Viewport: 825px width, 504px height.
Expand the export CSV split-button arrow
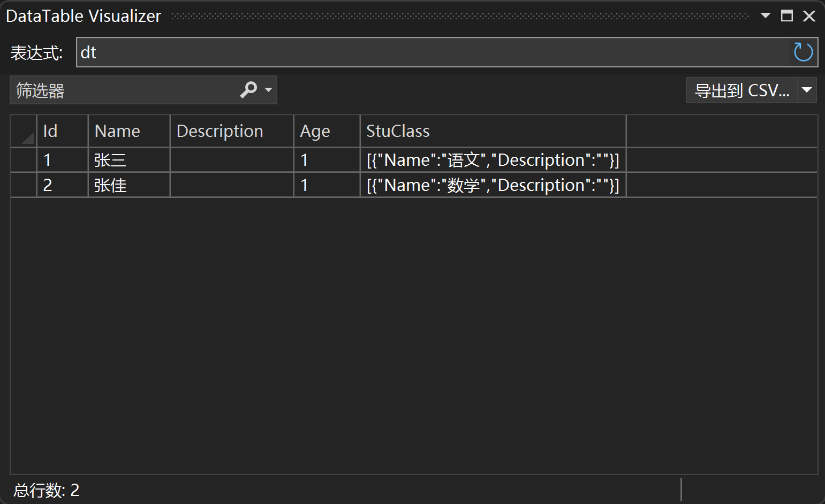807,90
